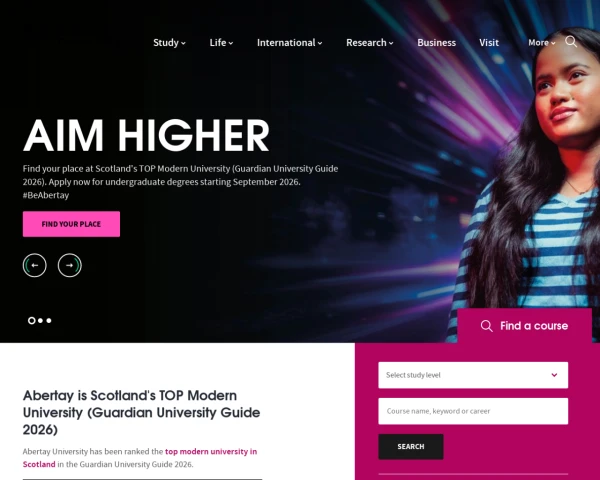Focus the course name keyword field
Screen dimensions: 600x480
[473, 411]
